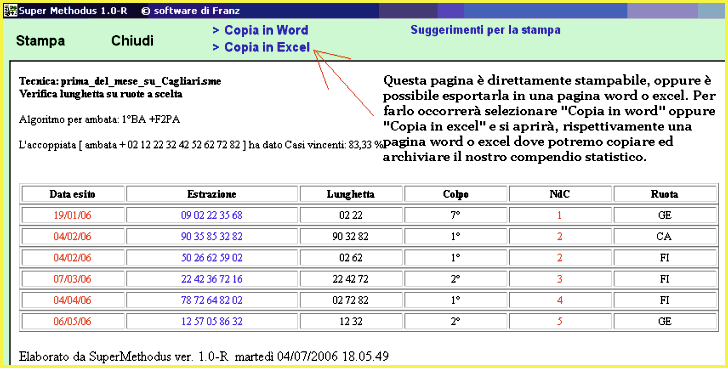Screen dimensions: 728x368
Task: Click extraction 90 35 85 32 82
Action: click(x=212, y=237)
